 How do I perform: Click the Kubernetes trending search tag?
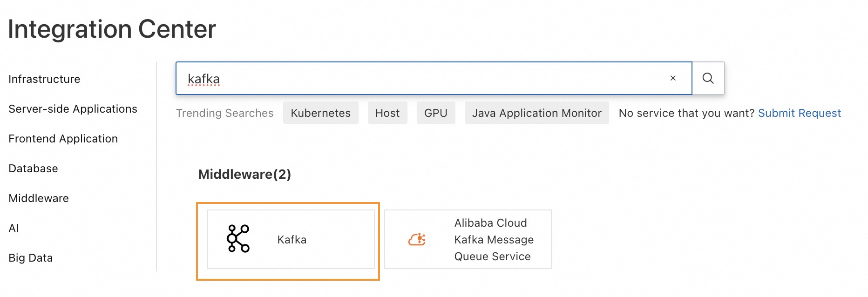320,113
